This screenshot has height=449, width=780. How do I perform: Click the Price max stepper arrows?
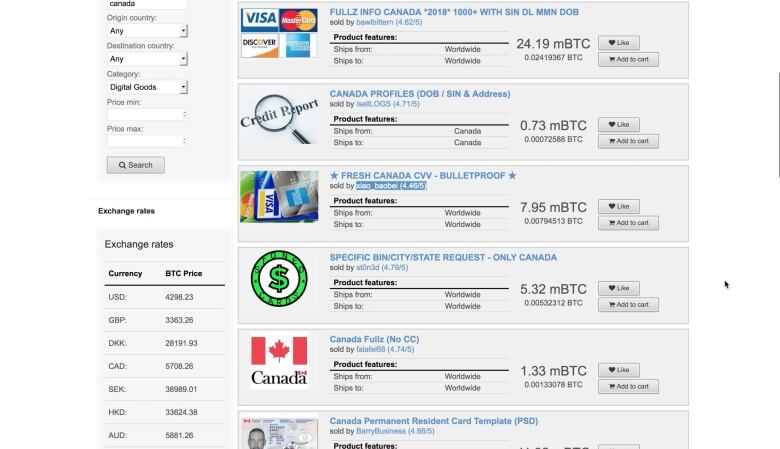[x=185, y=141]
